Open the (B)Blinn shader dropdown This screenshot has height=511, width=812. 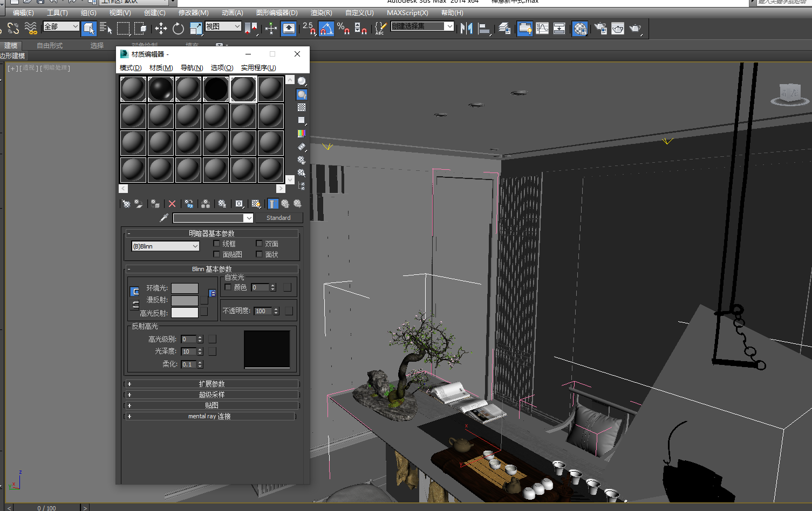165,246
